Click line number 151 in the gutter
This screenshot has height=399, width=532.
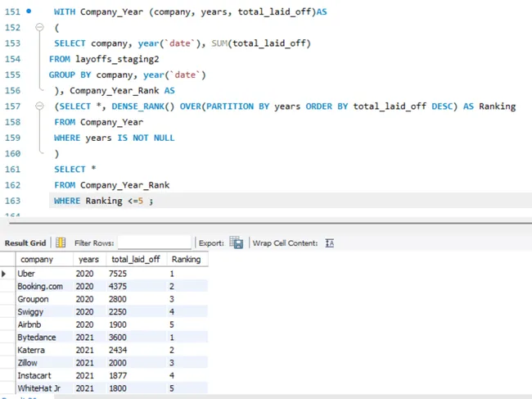tap(12, 11)
